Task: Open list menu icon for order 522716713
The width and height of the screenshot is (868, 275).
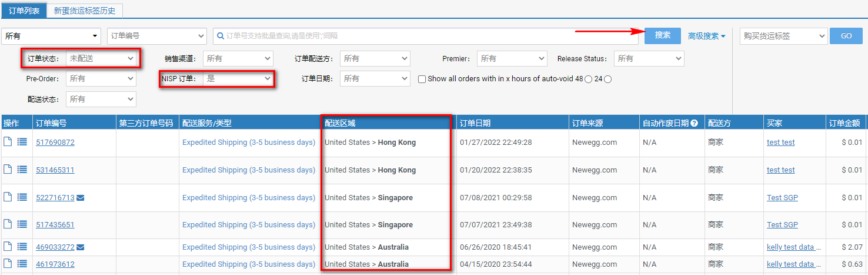Action: point(22,198)
